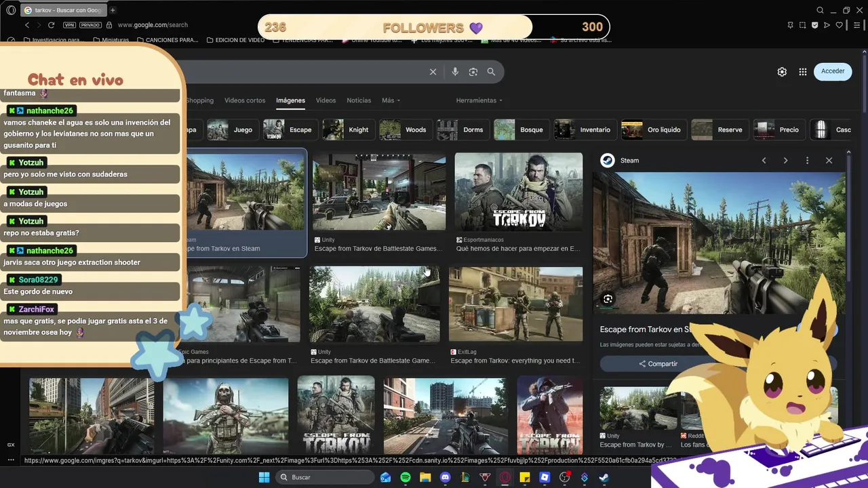This screenshot has height=488, width=868.
Task: Click the Compartir share button
Action: [x=658, y=364]
